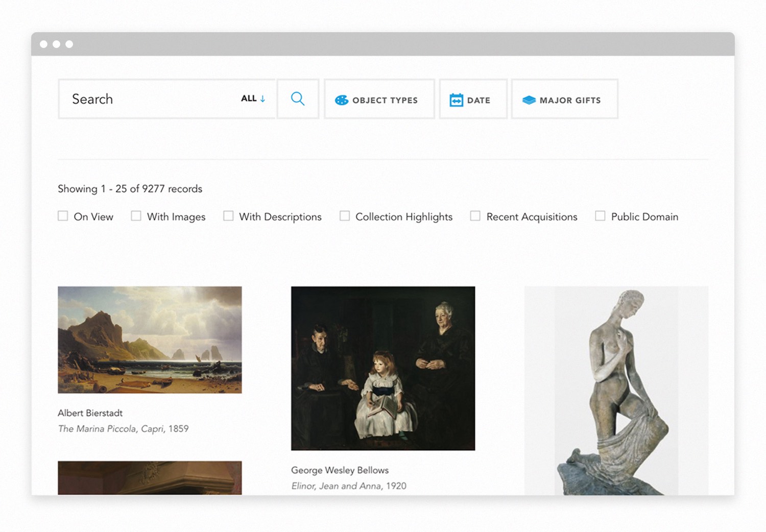The image size is (766, 532).
Task: Click the Showing 1 - 25 of 9277 records text
Action: click(130, 189)
